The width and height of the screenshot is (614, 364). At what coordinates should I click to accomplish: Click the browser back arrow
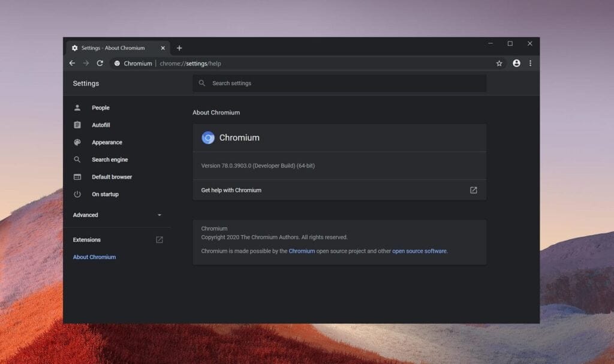click(72, 63)
